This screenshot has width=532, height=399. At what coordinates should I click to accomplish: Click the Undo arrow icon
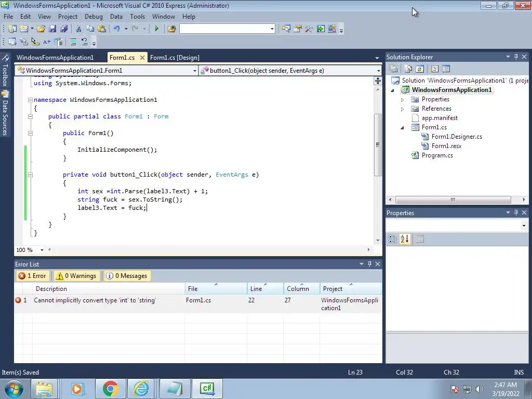[x=117, y=29]
